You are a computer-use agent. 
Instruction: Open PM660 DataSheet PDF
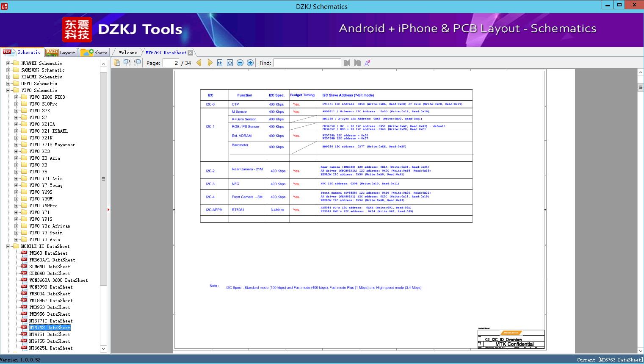[48, 253]
